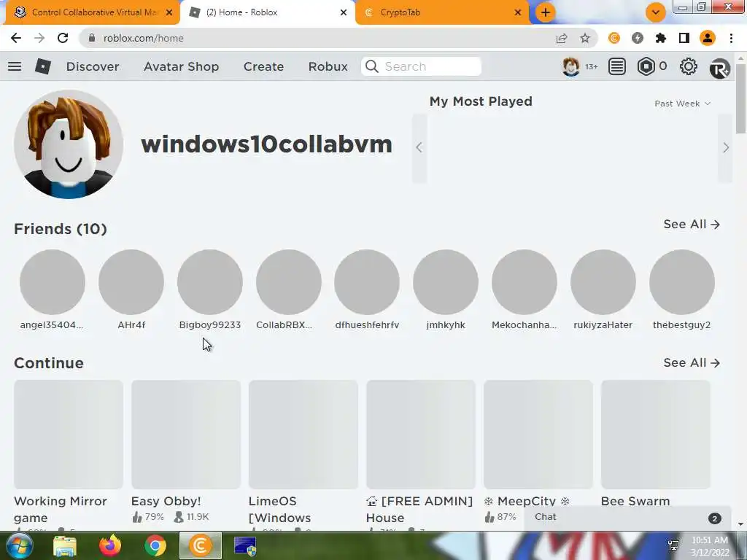Open the browser three-dot menu
The image size is (747, 560).
coord(731,38)
